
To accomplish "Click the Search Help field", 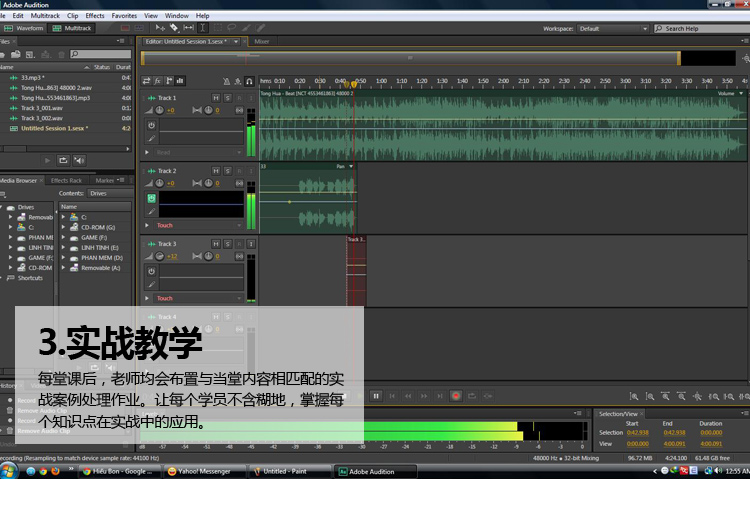I will (703, 29).
